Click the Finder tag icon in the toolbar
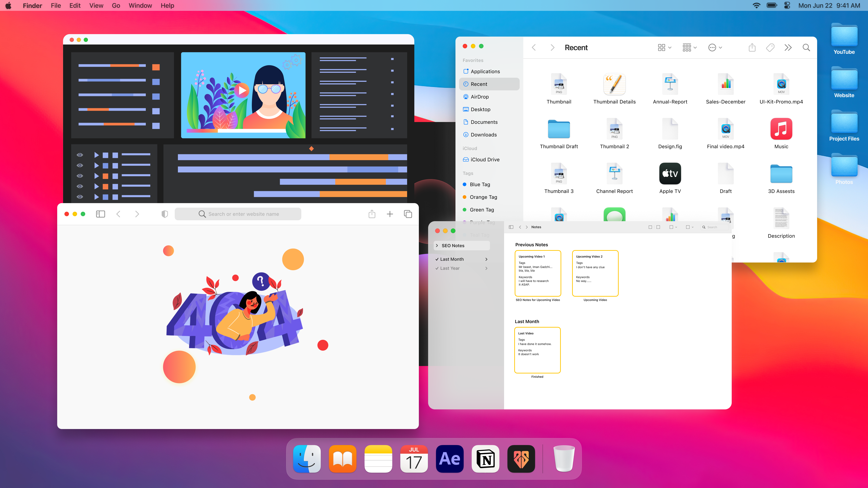 [x=770, y=47]
